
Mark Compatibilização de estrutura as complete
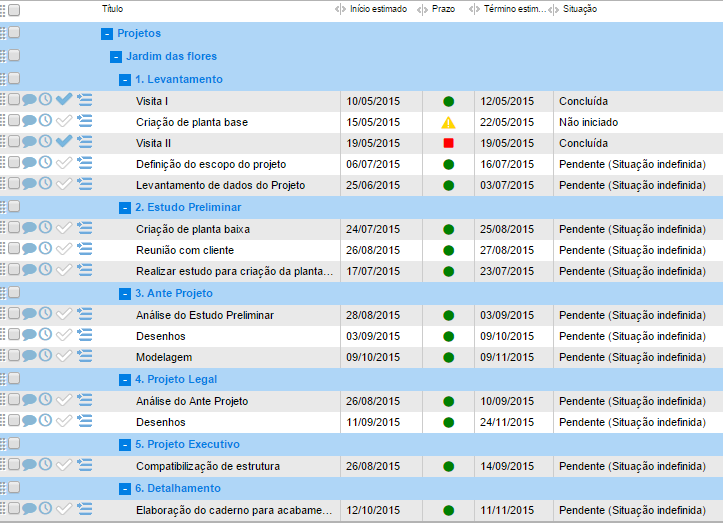[x=64, y=464]
